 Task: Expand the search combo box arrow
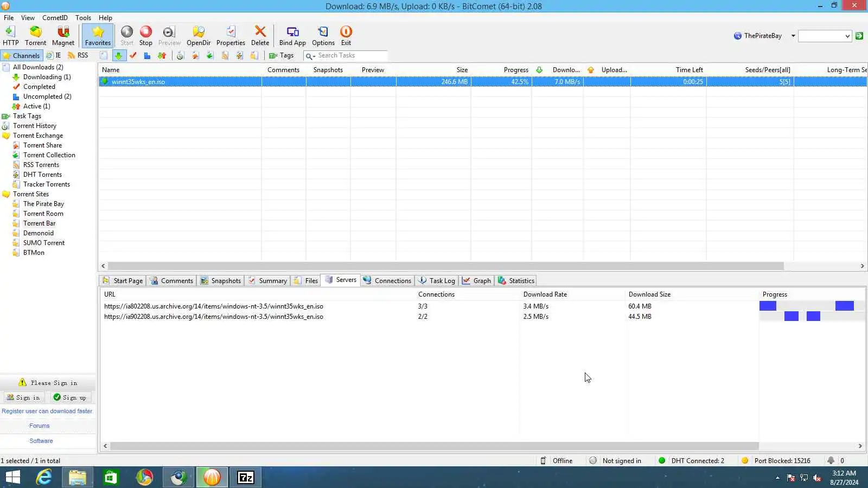click(x=847, y=36)
